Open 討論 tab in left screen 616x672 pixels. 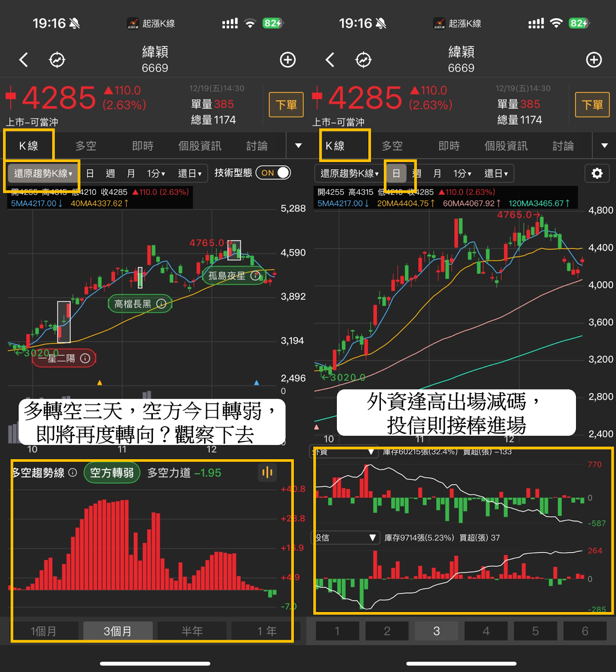(x=257, y=146)
